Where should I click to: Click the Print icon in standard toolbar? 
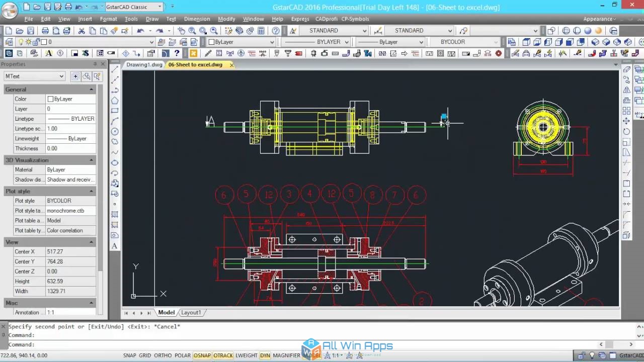pyautogui.click(x=45, y=31)
